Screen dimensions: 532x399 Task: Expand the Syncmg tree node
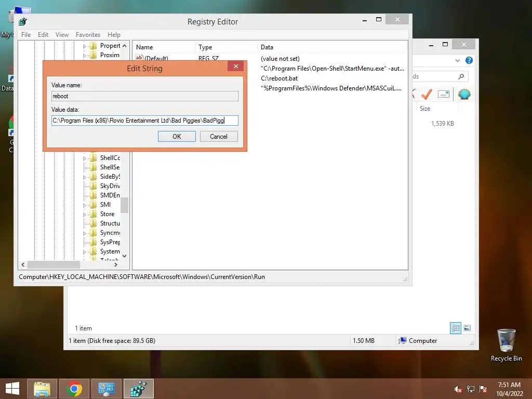pyautogui.click(x=84, y=233)
